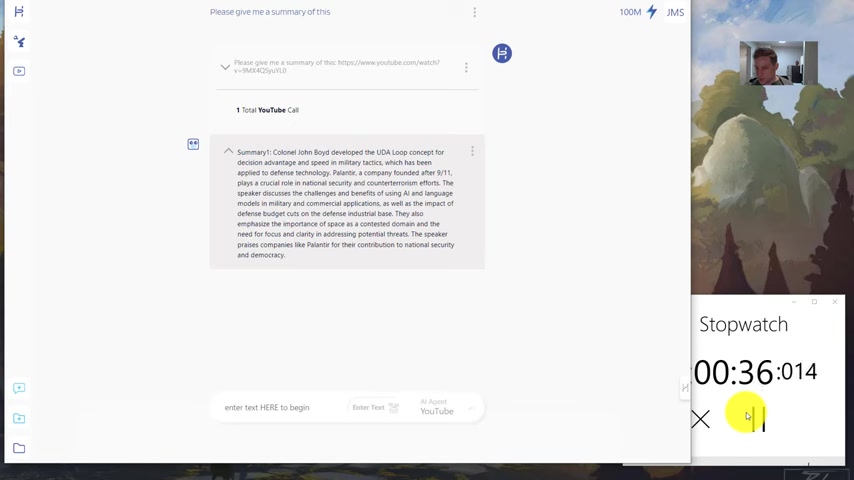
Task: Expand the user prompt message chevron
Action: point(225,67)
